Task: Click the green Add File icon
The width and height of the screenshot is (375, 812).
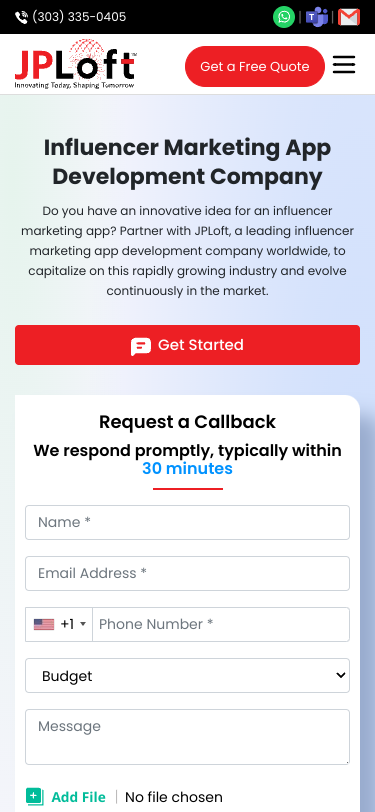Action: coord(35,796)
